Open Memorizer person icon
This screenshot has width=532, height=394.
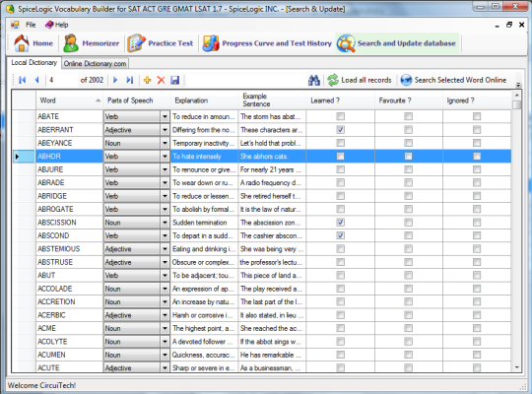tap(71, 43)
